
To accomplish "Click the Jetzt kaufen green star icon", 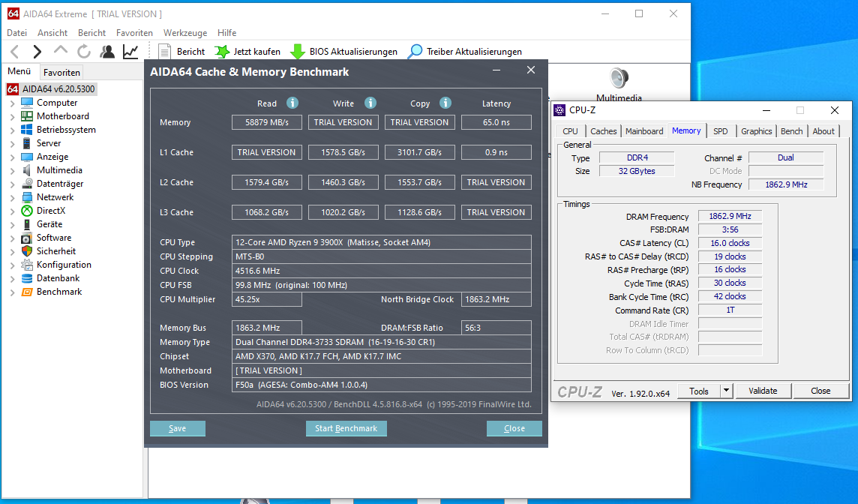I will coord(221,52).
